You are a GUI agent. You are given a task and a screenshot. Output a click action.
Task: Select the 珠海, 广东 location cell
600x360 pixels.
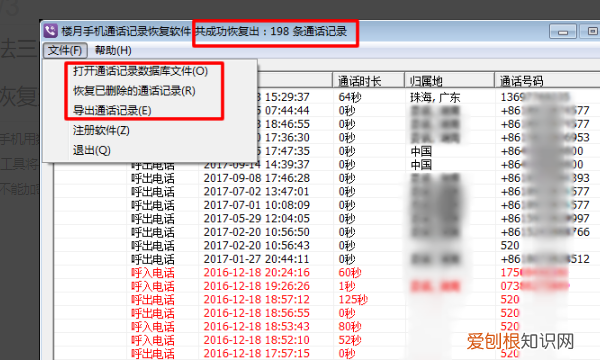click(435, 97)
